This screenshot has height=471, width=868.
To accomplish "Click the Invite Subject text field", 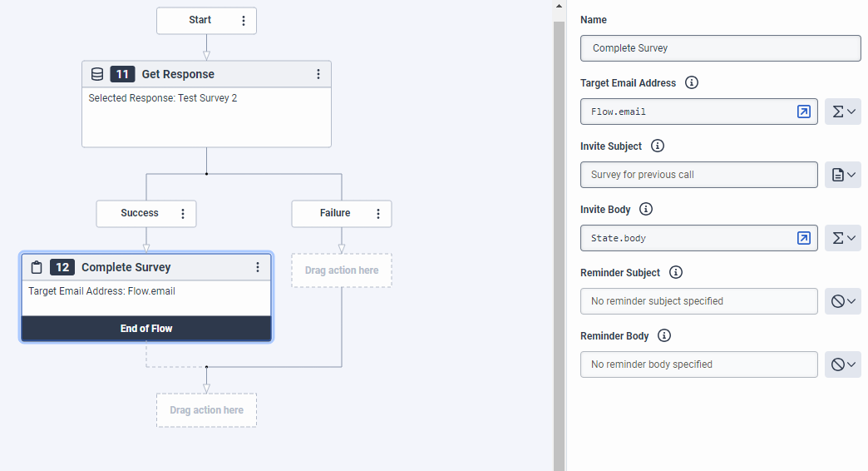I will (698, 175).
